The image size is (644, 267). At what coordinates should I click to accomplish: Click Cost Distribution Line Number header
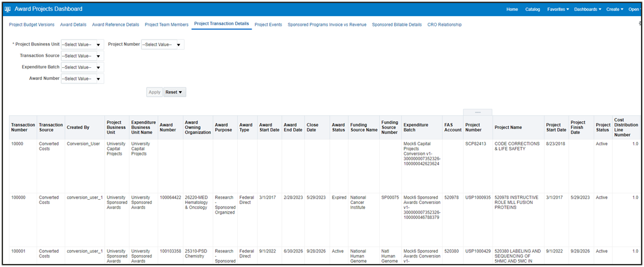[x=626, y=127]
